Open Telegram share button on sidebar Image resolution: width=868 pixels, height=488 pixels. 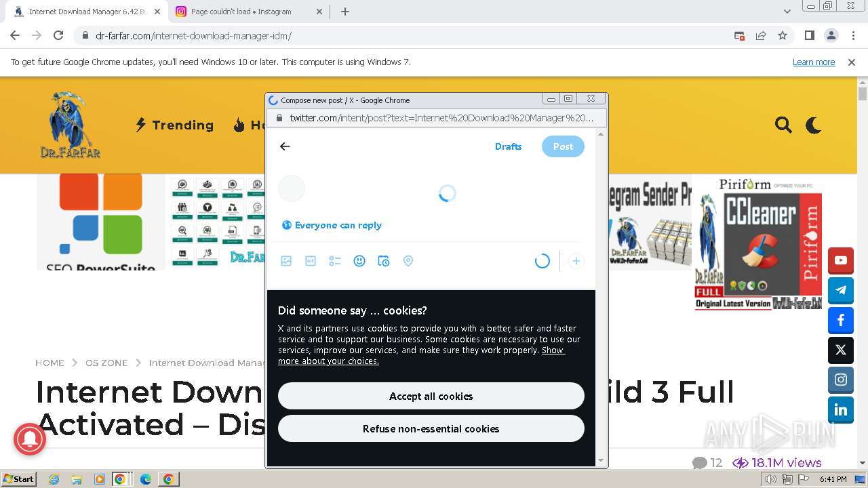(x=841, y=290)
